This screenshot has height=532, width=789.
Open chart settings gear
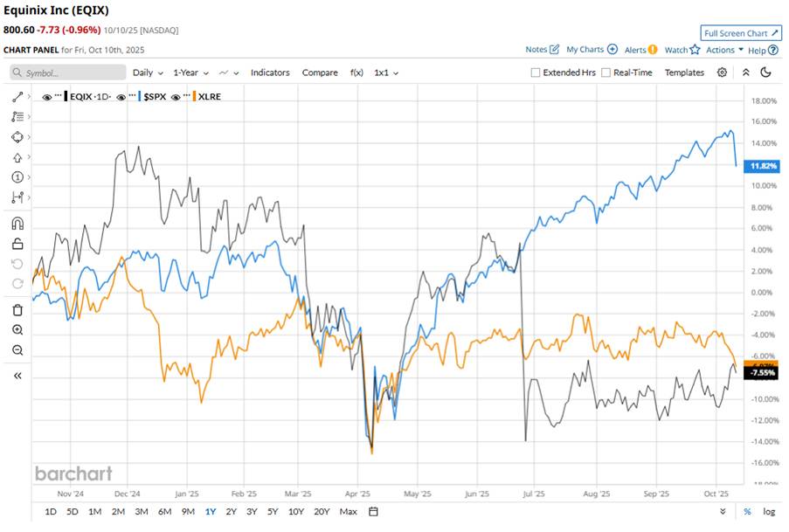pos(723,73)
